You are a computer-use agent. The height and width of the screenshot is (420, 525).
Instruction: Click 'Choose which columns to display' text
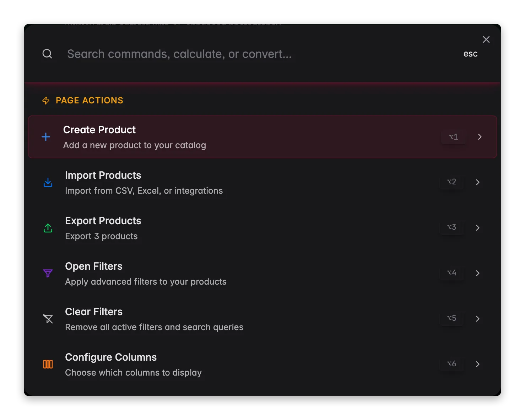click(133, 373)
